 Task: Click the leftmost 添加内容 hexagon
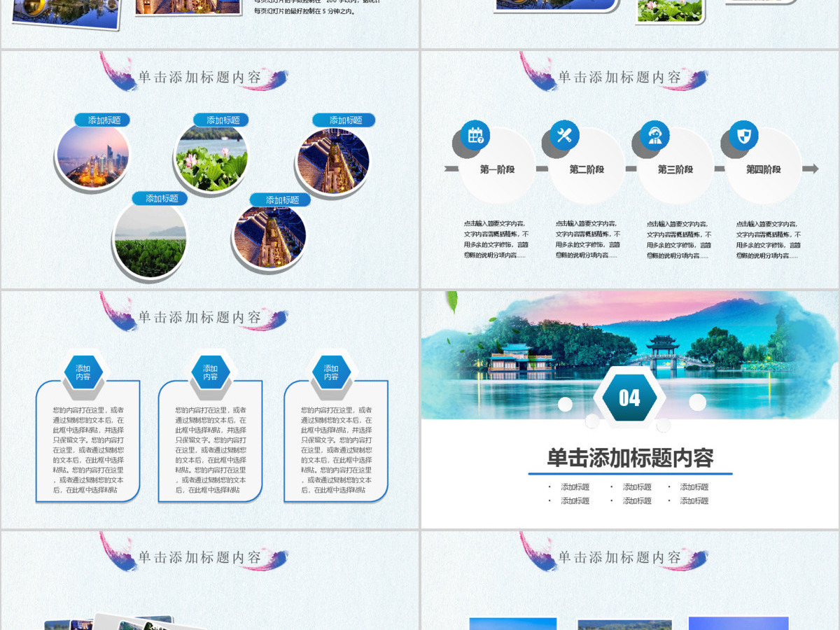click(83, 372)
